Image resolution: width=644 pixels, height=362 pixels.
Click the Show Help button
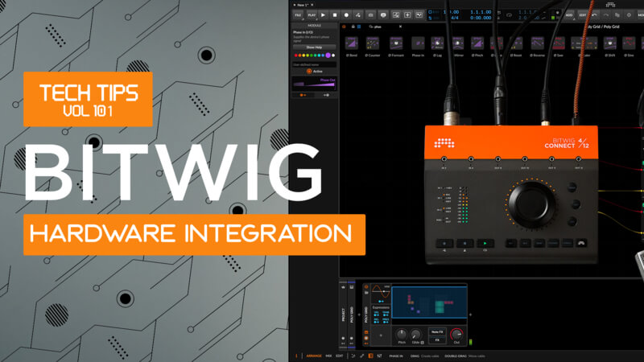(x=314, y=47)
